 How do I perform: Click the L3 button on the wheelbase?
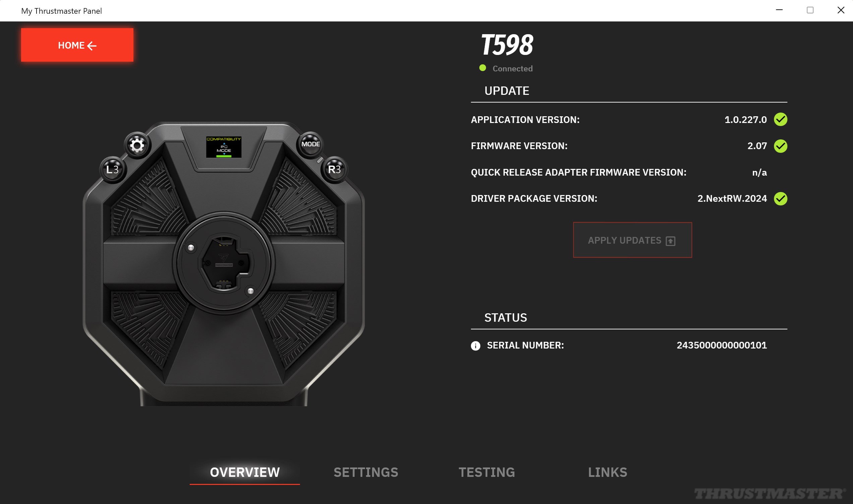click(112, 170)
